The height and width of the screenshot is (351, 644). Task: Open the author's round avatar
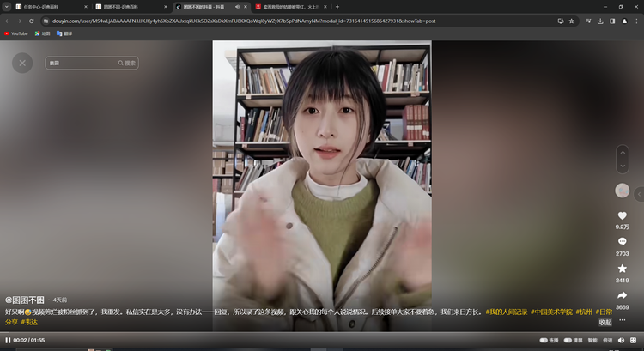622,191
